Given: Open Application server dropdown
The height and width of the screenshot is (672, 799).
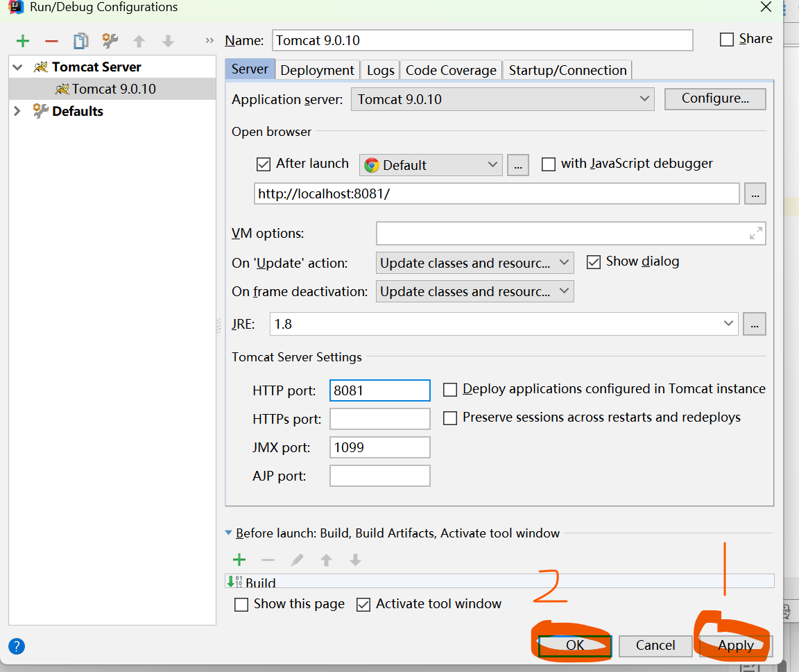Looking at the screenshot, I should click(x=502, y=99).
